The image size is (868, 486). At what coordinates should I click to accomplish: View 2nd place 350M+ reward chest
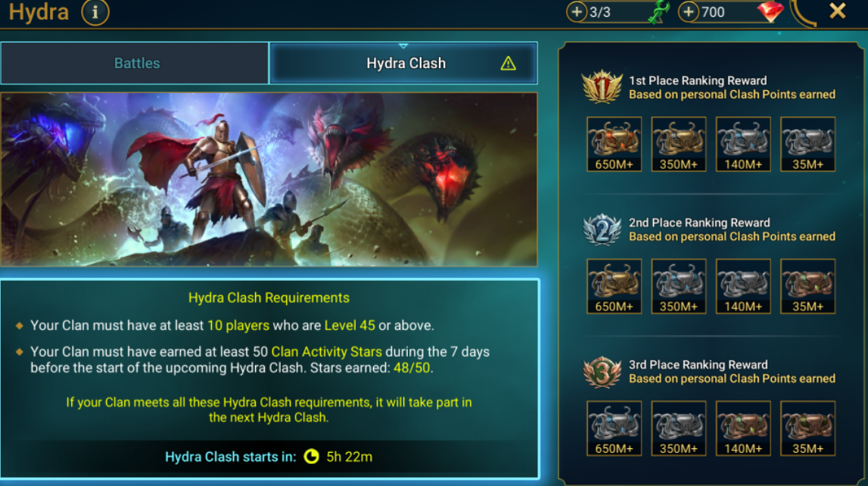(x=679, y=286)
